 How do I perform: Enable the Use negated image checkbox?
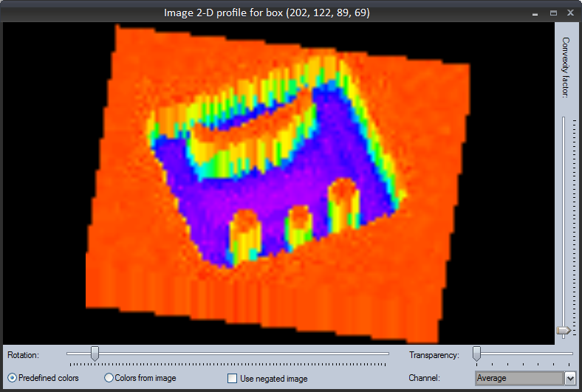click(233, 379)
